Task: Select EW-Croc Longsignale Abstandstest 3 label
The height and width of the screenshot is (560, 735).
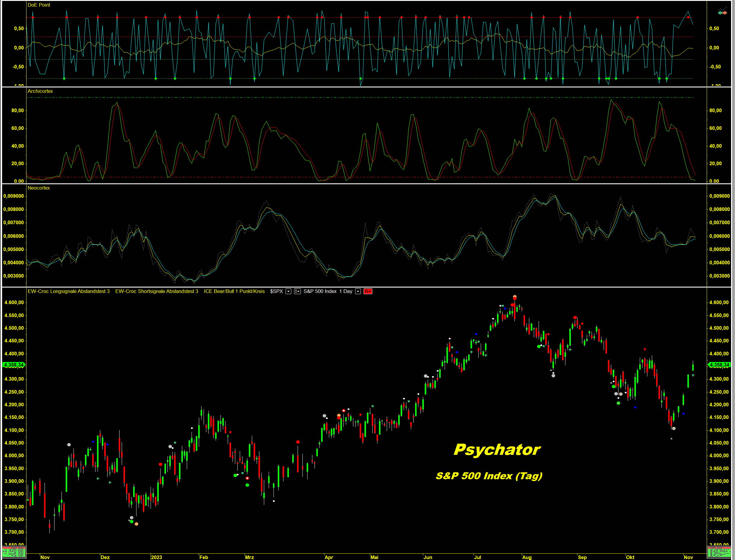Action: coord(68,291)
